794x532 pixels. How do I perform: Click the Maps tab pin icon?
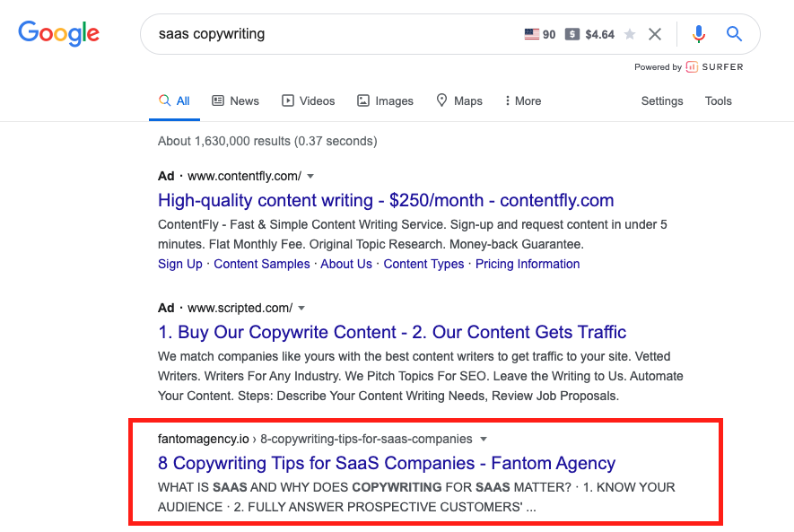pos(441,100)
